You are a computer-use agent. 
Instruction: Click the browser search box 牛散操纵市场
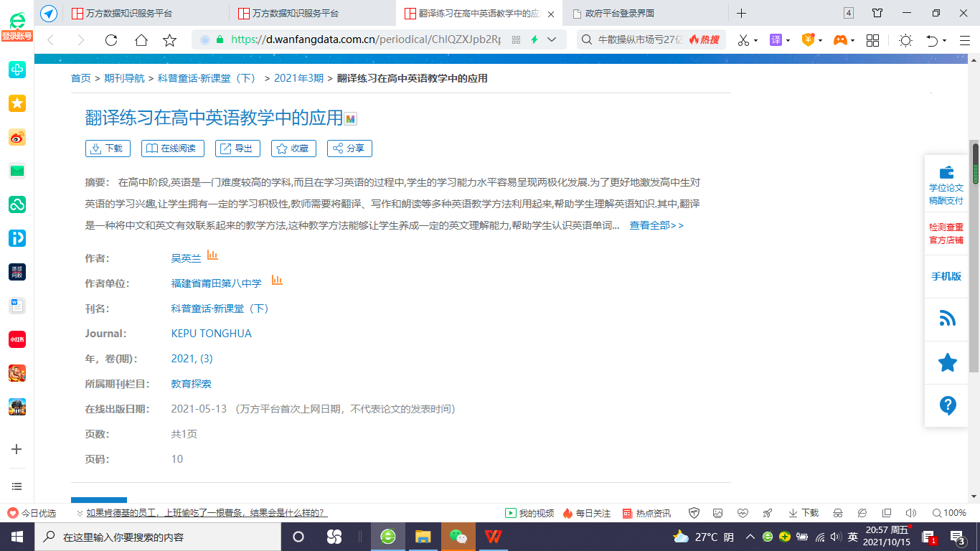click(640, 40)
